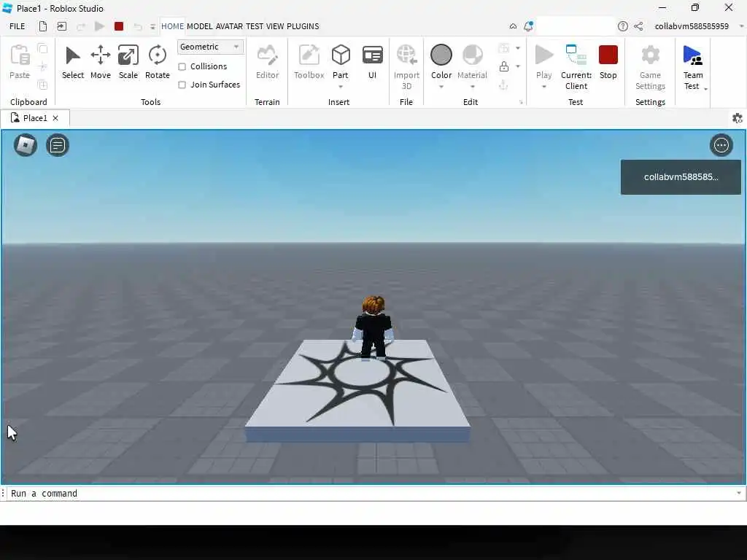Viewport: 747px width, 560px height.
Task: Expand the Edit group dialog launcher
Action: [521, 102]
